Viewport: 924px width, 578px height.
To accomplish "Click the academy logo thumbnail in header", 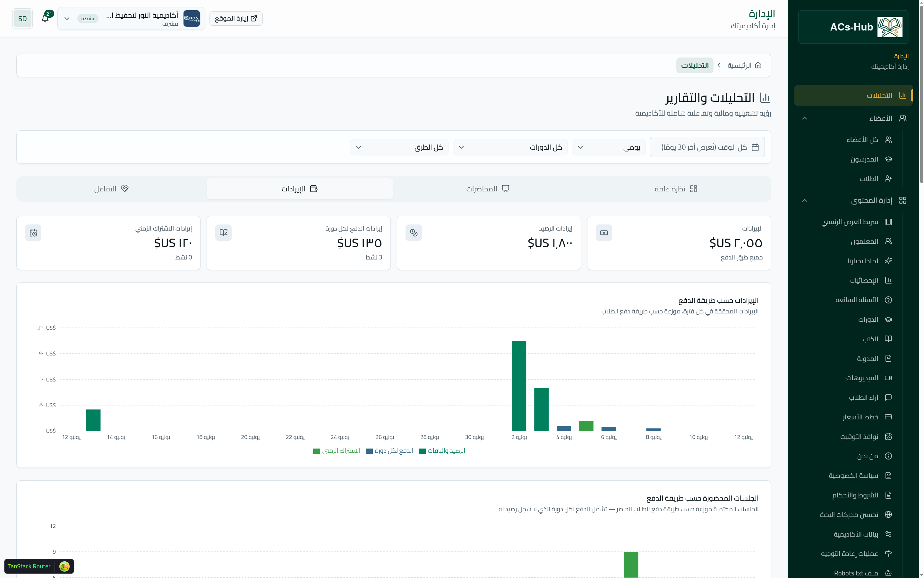I will point(191,18).
